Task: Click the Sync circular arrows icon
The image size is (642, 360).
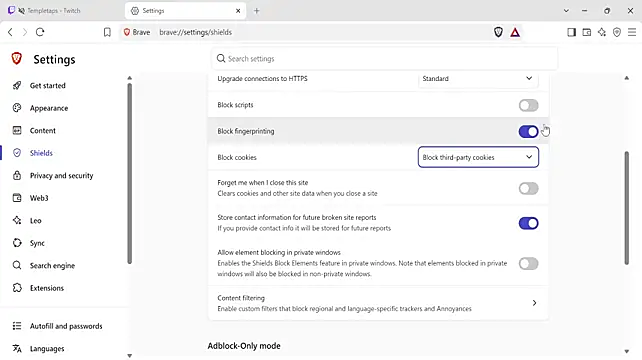Action: 17,243
